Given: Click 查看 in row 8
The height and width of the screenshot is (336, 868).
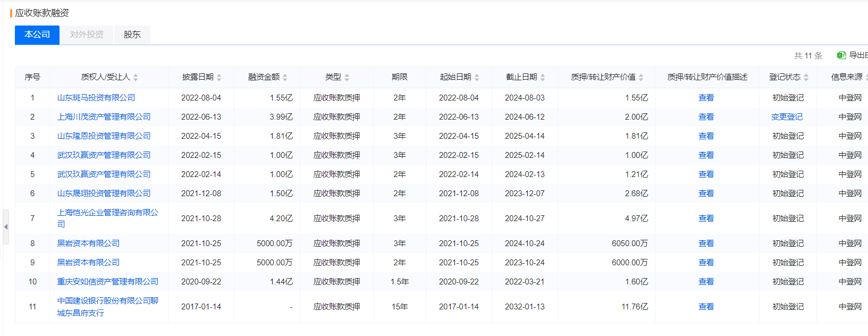Looking at the screenshot, I should tap(706, 243).
